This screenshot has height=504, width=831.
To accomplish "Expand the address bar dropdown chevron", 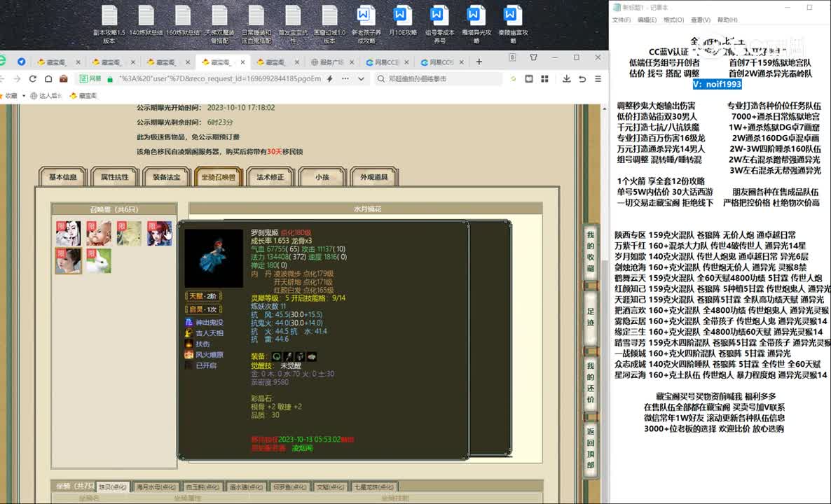I will click(362, 79).
